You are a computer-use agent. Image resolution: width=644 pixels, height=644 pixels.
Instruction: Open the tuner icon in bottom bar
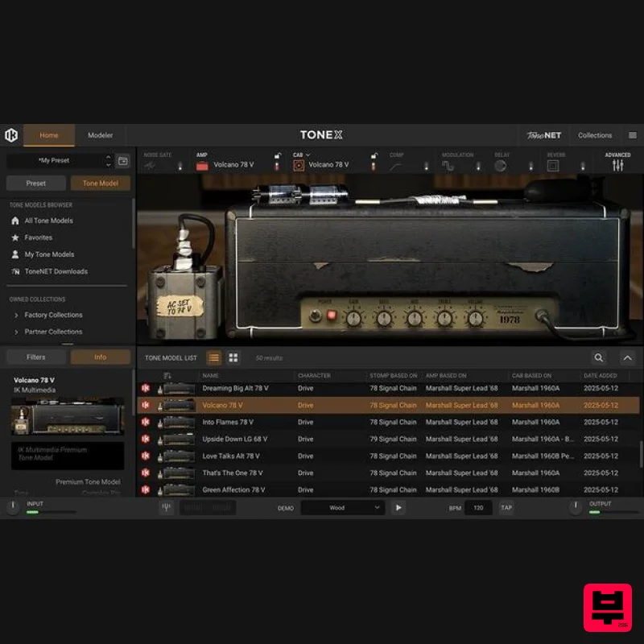click(x=166, y=508)
